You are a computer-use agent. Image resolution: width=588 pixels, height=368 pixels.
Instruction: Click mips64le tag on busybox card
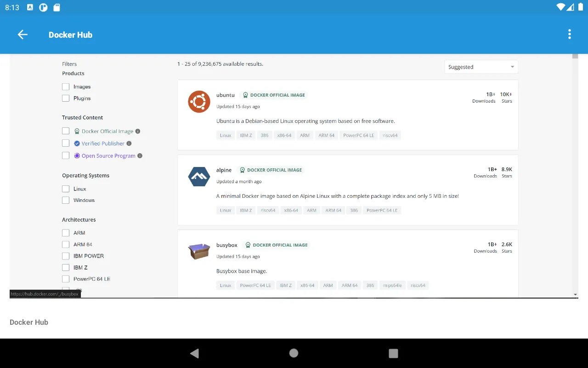click(392, 285)
